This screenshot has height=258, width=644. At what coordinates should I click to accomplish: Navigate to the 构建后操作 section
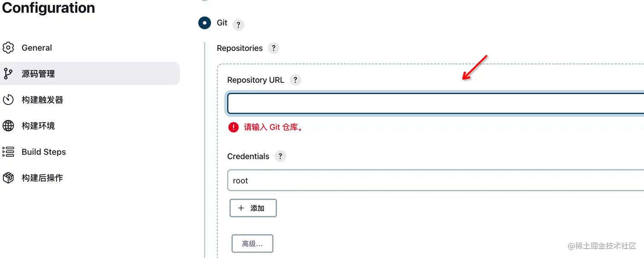[42, 178]
